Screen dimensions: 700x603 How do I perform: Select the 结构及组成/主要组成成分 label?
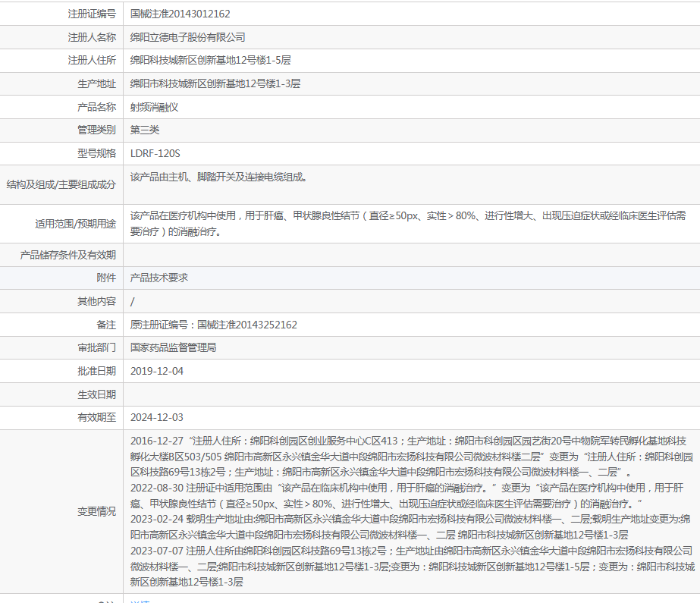tap(61, 184)
